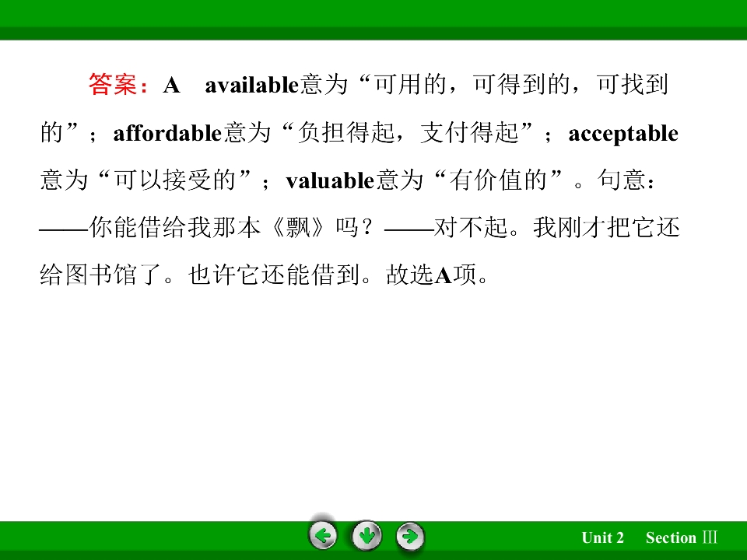747x560 pixels.
Task: Click the bold word available
Action: tap(251, 86)
